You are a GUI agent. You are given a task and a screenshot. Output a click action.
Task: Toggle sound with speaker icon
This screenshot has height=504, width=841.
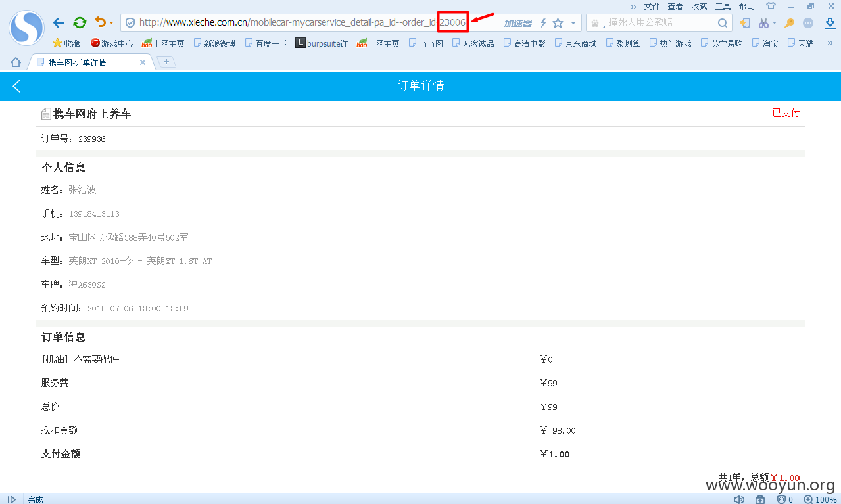point(739,499)
